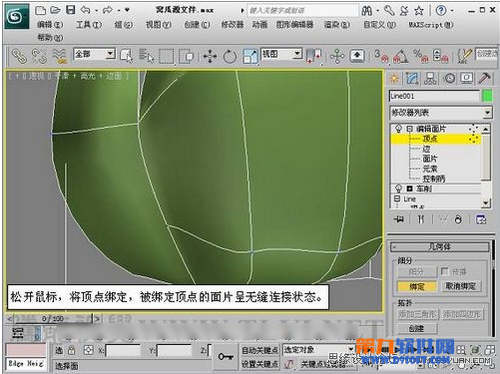This screenshot has height=374, width=500.
Task: Switch to the Motion command panel tab
Action: [449, 78]
